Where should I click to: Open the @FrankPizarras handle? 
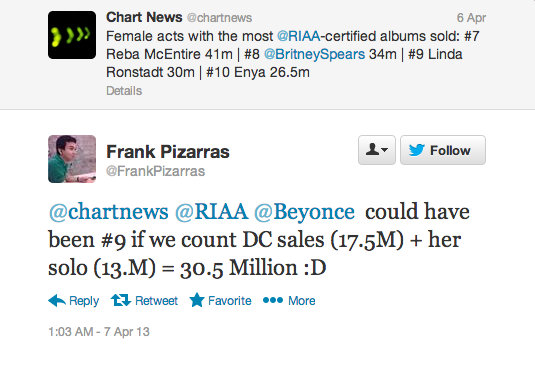pyautogui.click(x=155, y=171)
